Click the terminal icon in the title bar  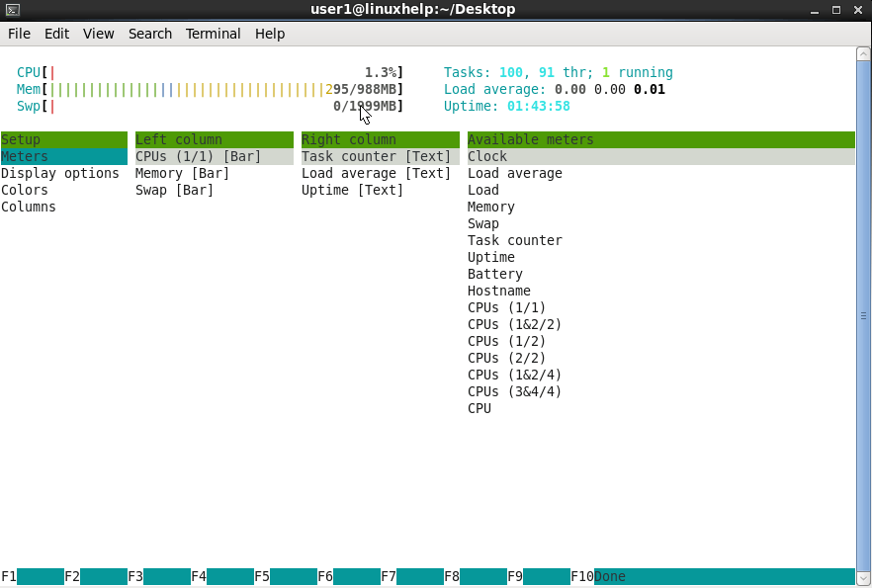point(12,10)
